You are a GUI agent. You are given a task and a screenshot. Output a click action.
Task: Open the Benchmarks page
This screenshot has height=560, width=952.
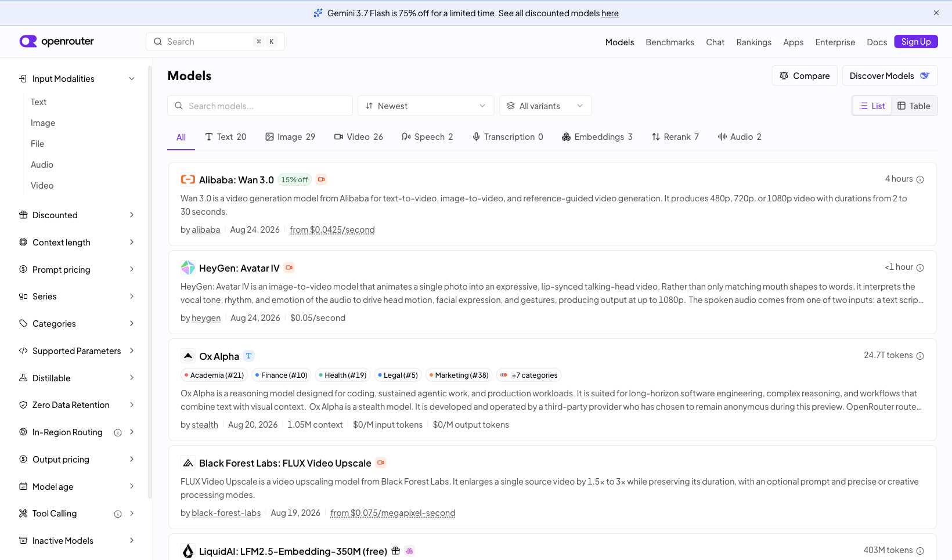coord(670,42)
